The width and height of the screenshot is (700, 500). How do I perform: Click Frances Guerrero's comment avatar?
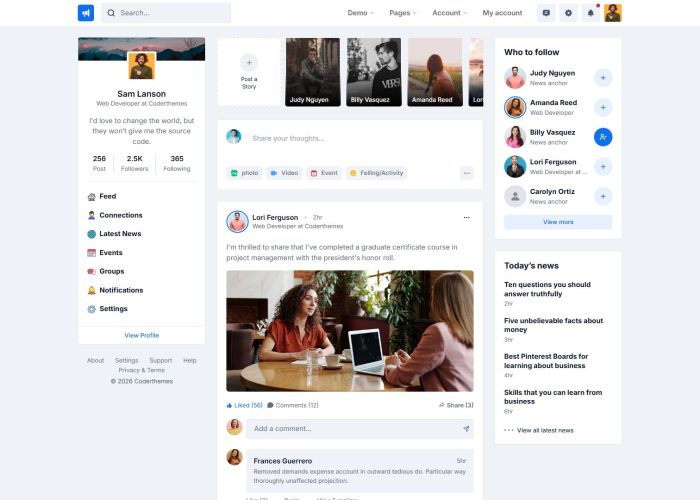point(234,457)
